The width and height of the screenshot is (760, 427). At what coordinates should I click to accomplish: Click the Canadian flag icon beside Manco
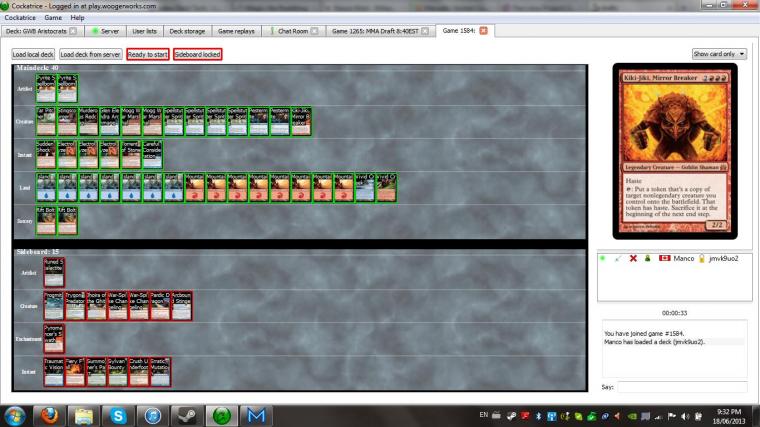665,258
